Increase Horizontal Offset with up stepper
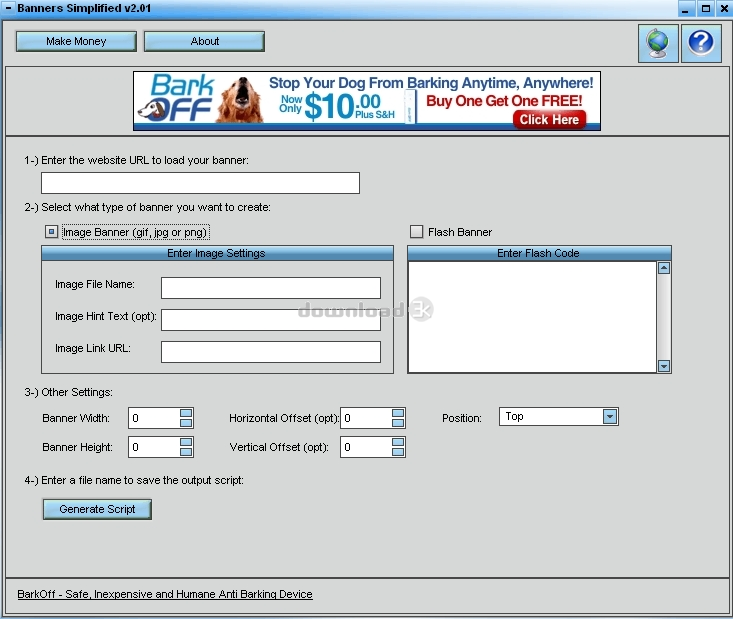 [398, 413]
